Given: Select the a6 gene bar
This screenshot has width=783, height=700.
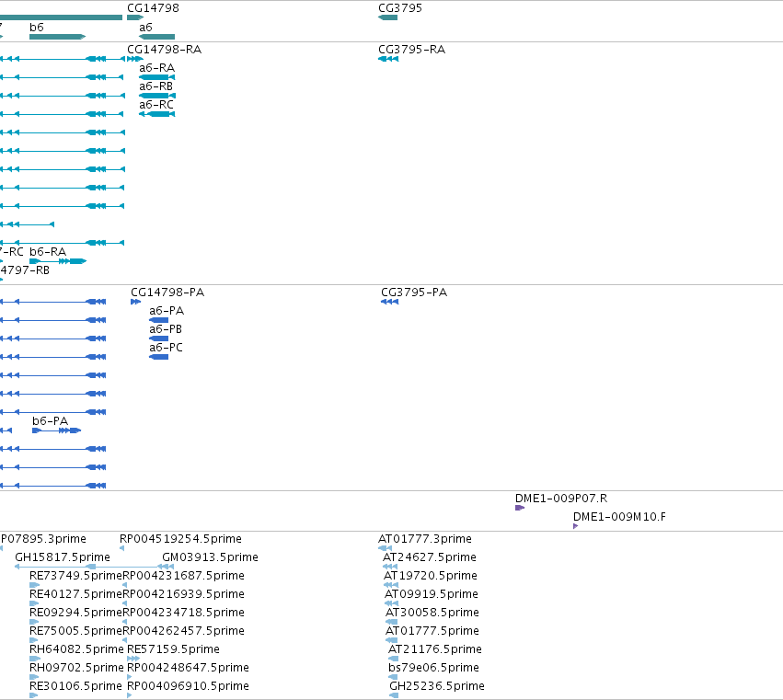Looking at the screenshot, I should click(156, 37).
